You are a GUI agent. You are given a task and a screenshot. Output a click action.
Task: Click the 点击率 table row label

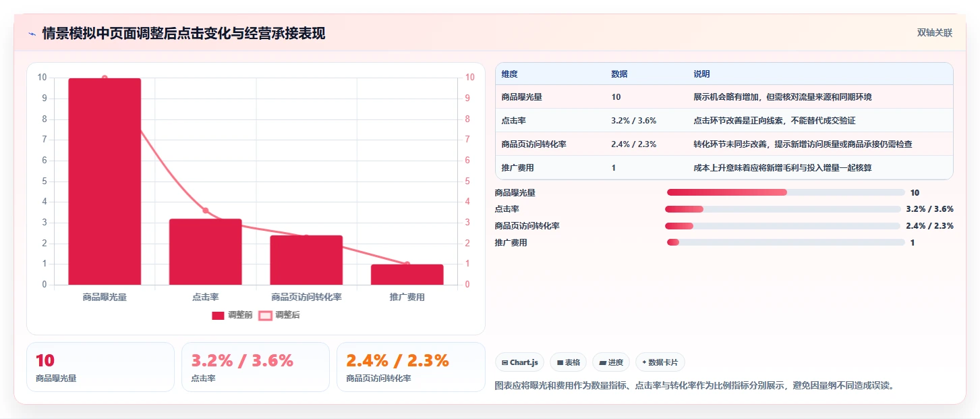[514, 121]
